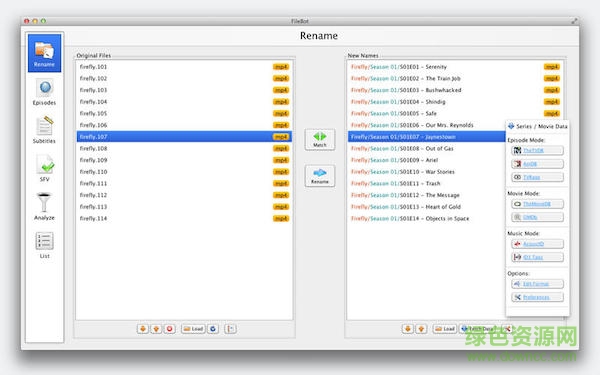Move up item in New Names list

421,329
